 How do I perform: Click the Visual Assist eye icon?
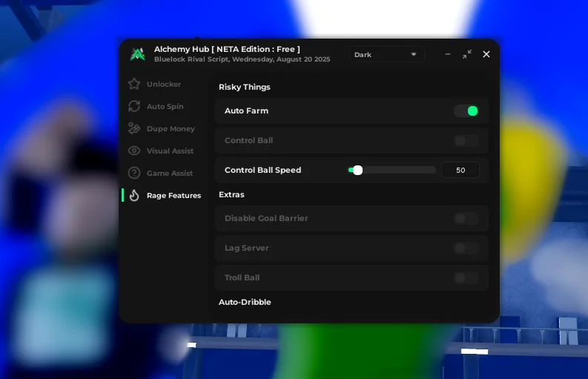coord(134,151)
